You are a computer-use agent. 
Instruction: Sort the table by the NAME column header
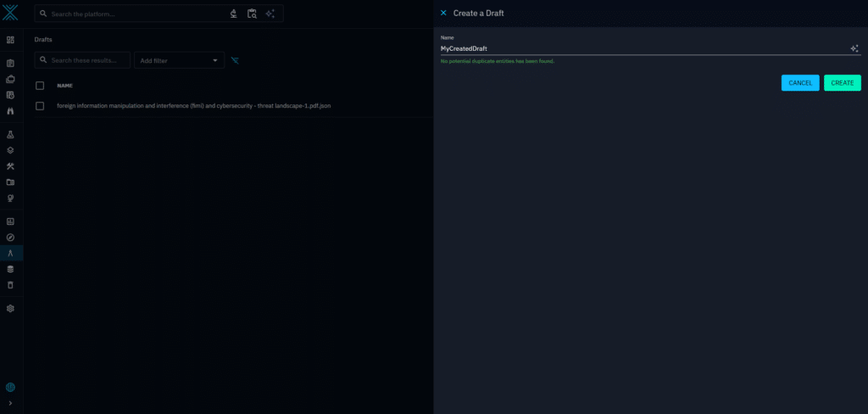point(64,86)
